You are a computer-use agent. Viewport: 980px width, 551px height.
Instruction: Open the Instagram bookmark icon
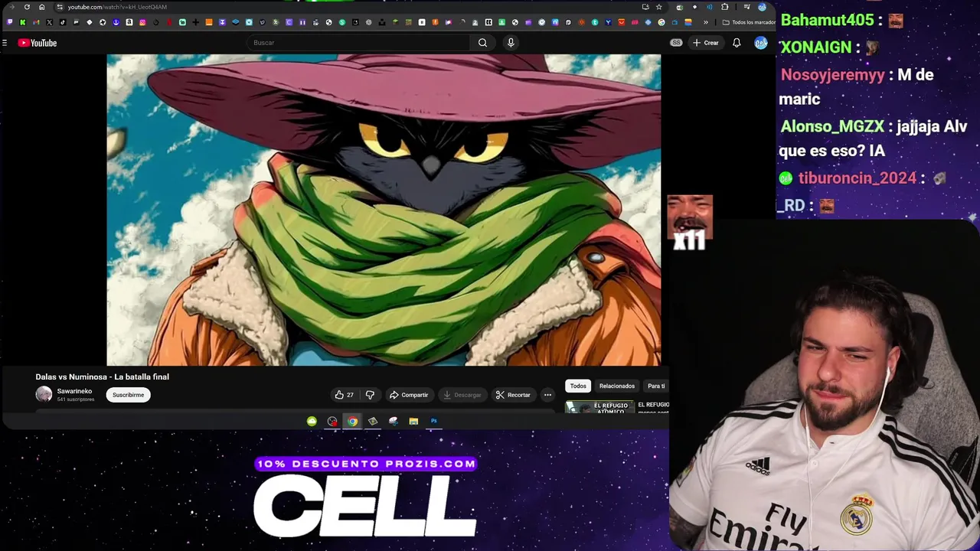coord(142,22)
